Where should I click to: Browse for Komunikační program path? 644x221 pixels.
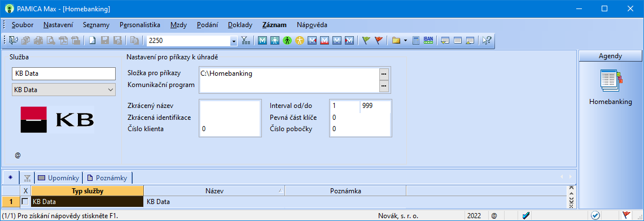[384, 85]
